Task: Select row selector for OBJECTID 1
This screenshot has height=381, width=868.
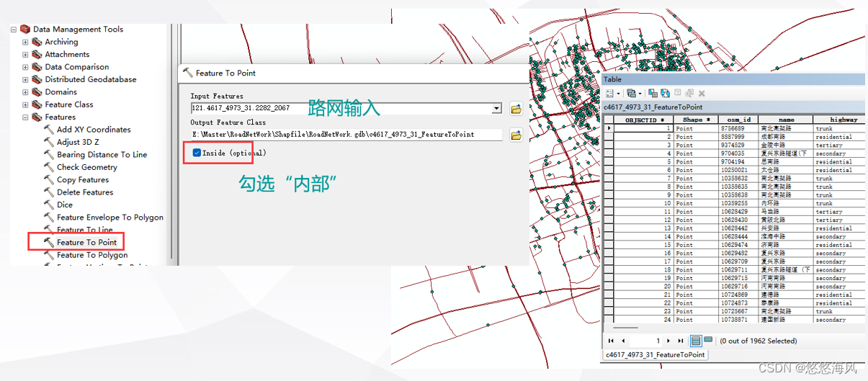Action: [x=609, y=128]
